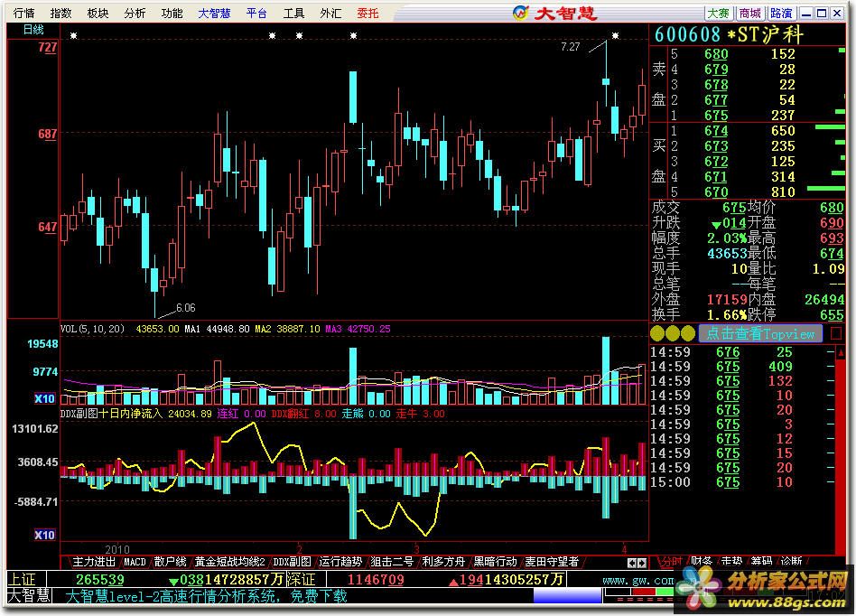856x616 pixels.
Task: Select the 麦田守望者 indicator tab
Action: pyautogui.click(x=552, y=562)
